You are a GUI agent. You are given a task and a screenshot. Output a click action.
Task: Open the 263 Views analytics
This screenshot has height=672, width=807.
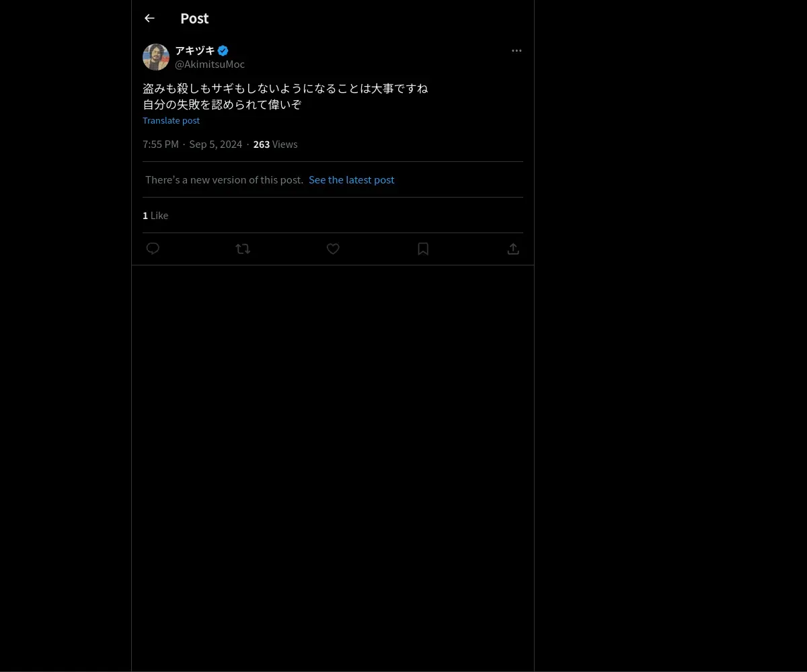[x=276, y=144]
